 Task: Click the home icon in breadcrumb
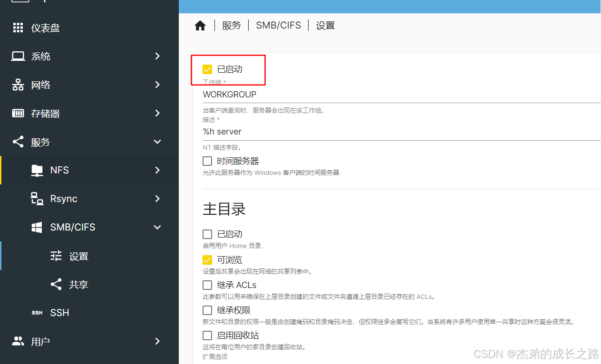coord(200,26)
